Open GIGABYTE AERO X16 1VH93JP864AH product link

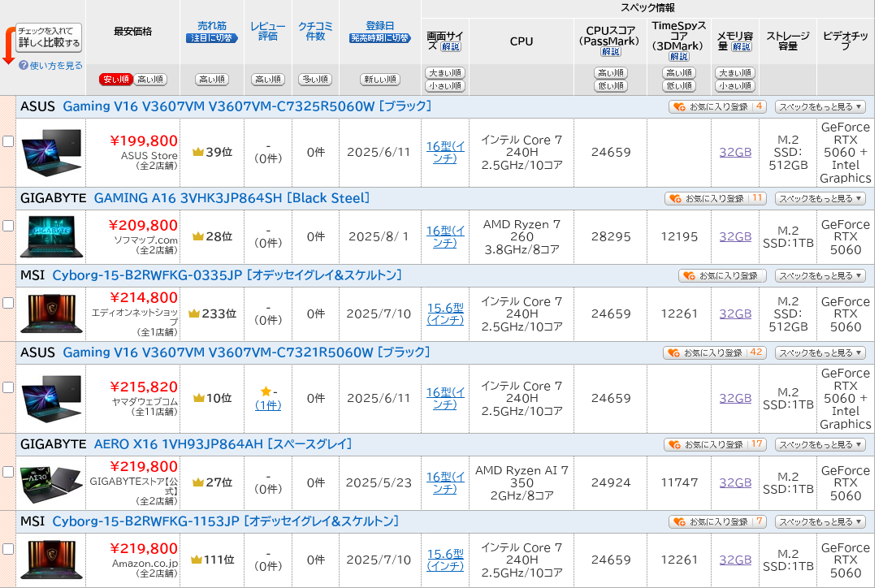[223, 444]
